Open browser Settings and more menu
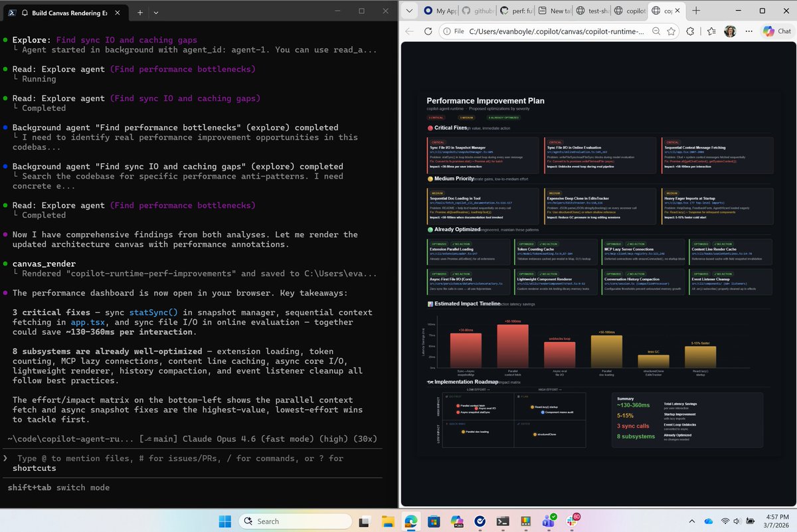This screenshot has height=532, width=797. pos(749,31)
